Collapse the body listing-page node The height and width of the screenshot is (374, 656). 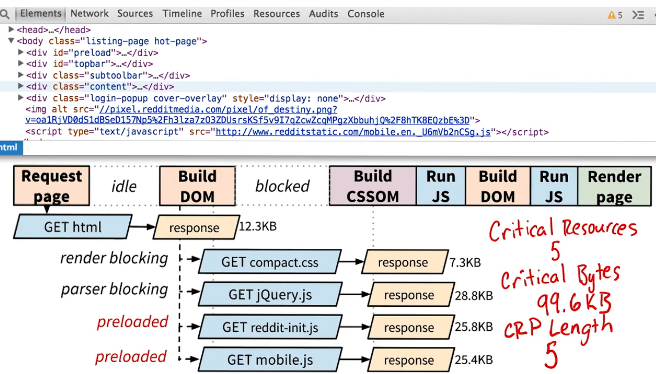(x=11, y=41)
